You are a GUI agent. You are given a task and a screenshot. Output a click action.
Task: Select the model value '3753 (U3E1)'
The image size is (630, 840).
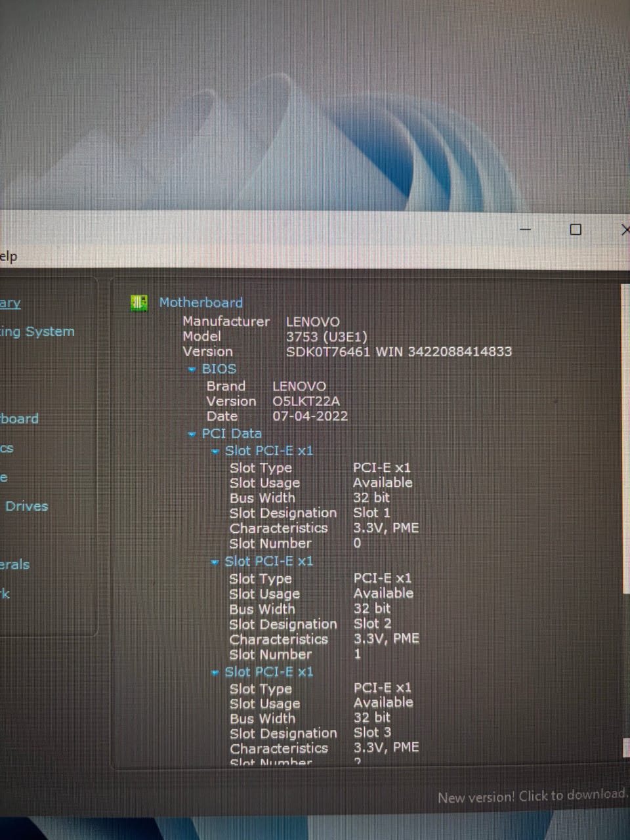point(327,337)
